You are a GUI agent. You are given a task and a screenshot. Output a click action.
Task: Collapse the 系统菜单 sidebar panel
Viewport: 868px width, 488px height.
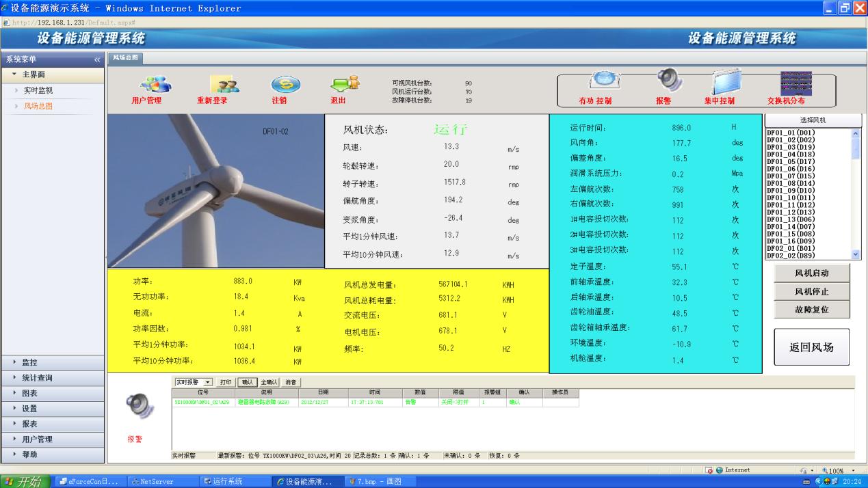[x=97, y=59]
